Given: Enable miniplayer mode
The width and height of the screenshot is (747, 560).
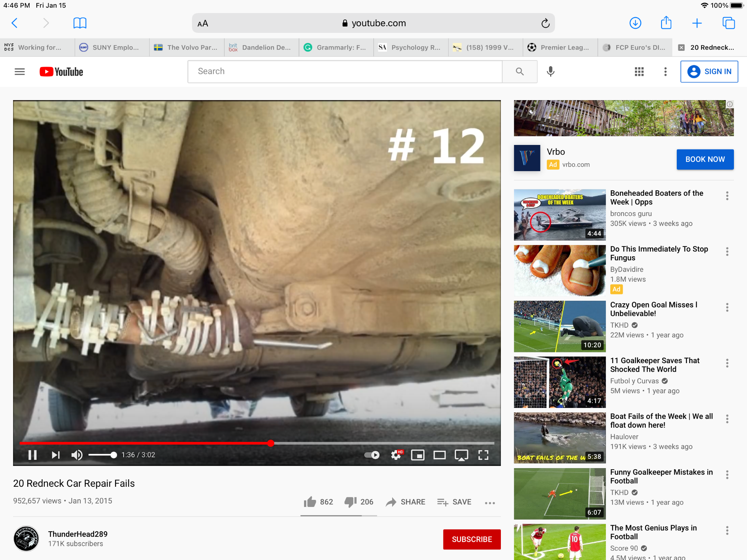Looking at the screenshot, I should click(418, 455).
